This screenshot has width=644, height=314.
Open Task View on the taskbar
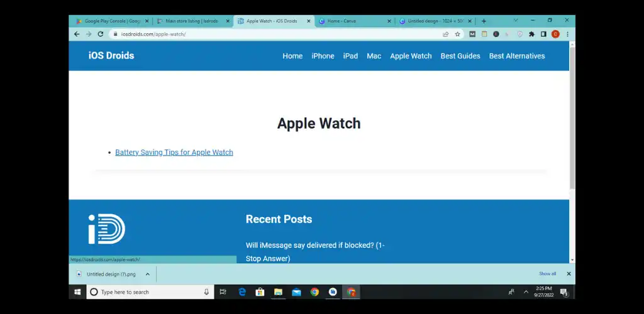(x=223, y=292)
